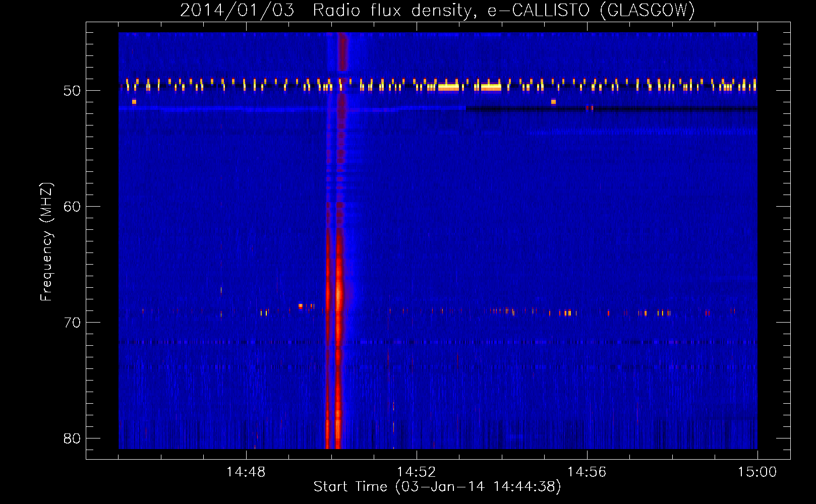This screenshot has width=816, height=504.
Task: Click the 15:00 time tick label
Action: click(x=757, y=472)
